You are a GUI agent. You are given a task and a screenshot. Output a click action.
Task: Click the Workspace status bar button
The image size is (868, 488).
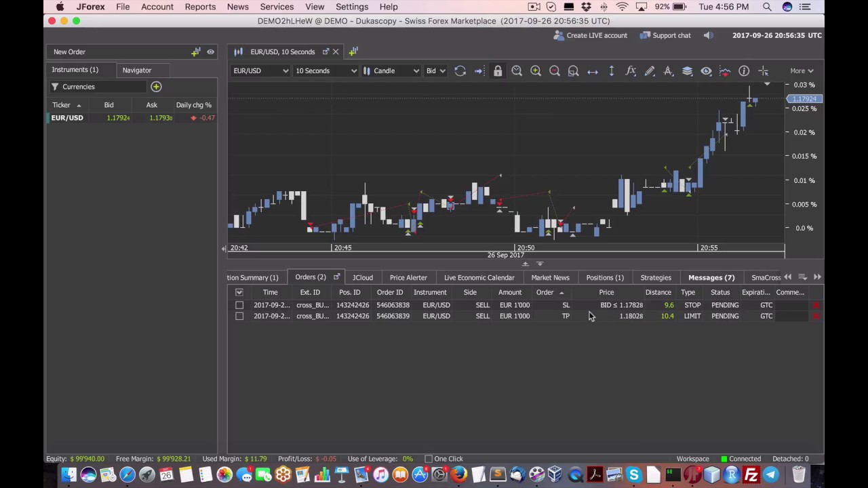[x=692, y=459]
